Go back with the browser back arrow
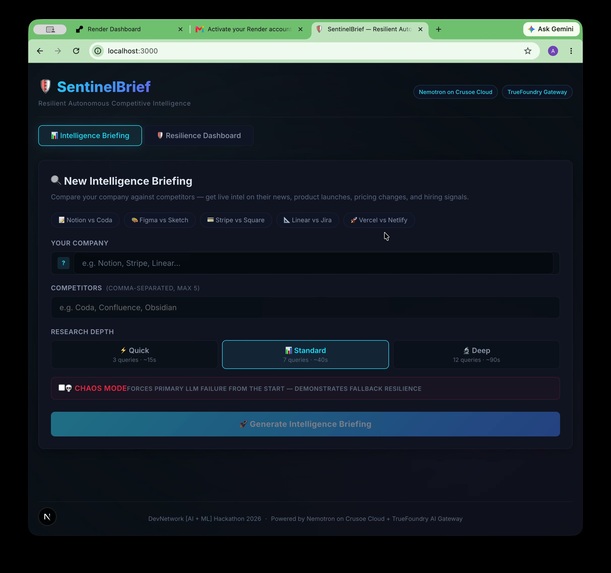This screenshot has height=573, width=611. pyautogui.click(x=40, y=51)
